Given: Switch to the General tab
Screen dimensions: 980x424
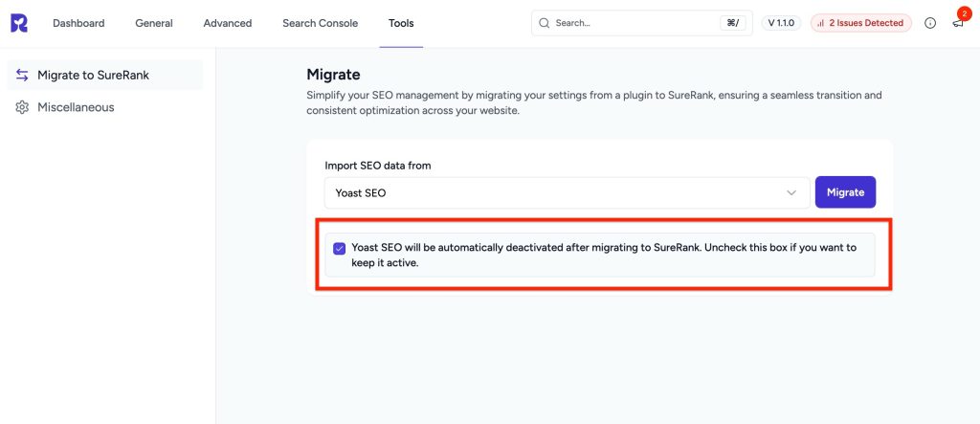Looking at the screenshot, I should click(x=153, y=23).
